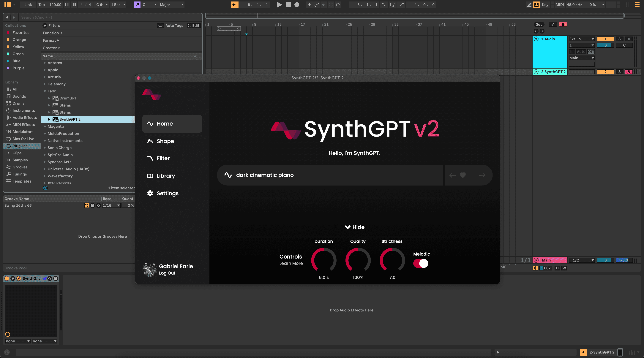Click the Record button in the transport

[x=297, y=4]
